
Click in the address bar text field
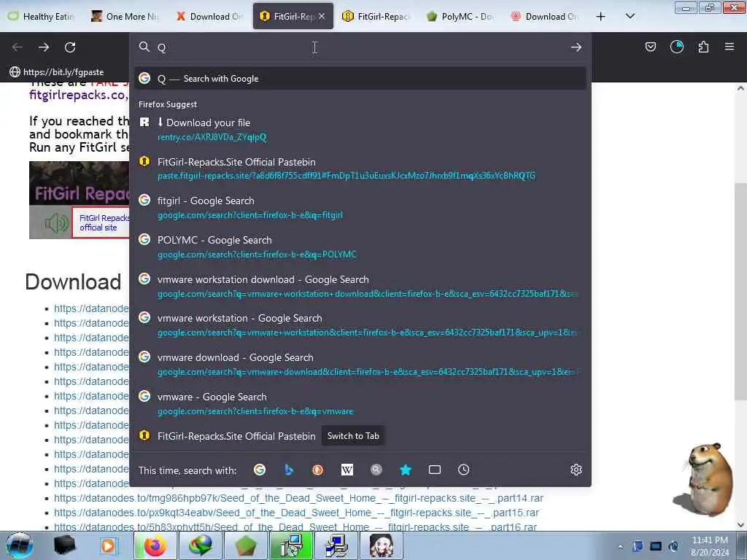point(360,47)
